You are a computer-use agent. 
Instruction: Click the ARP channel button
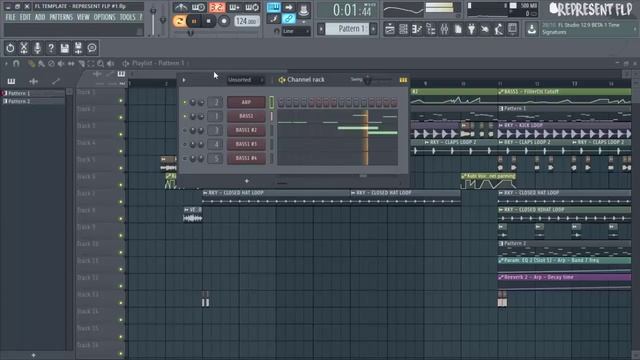pos(246,102)
